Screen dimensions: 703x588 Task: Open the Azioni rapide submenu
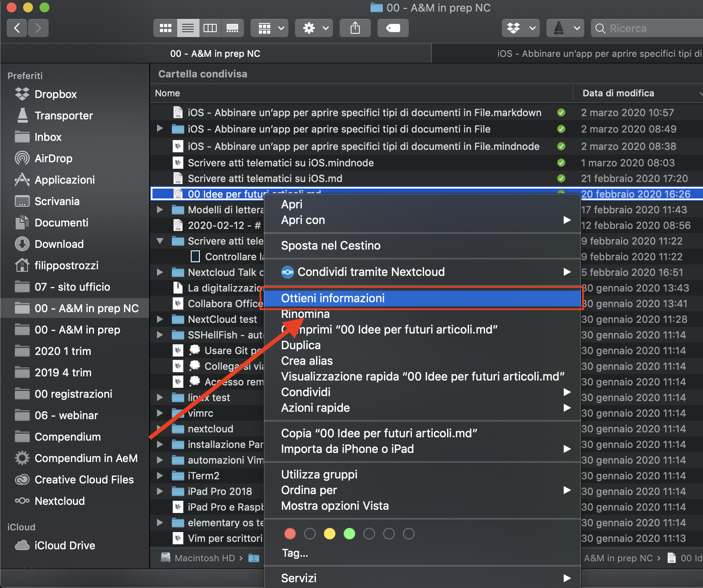coord(422,408)
